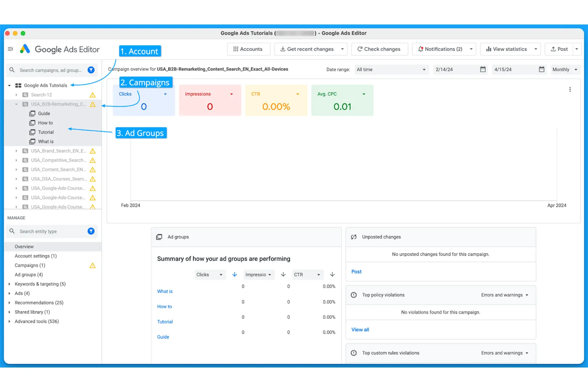Click the Top custom rules violations icon

coord(354,353)
